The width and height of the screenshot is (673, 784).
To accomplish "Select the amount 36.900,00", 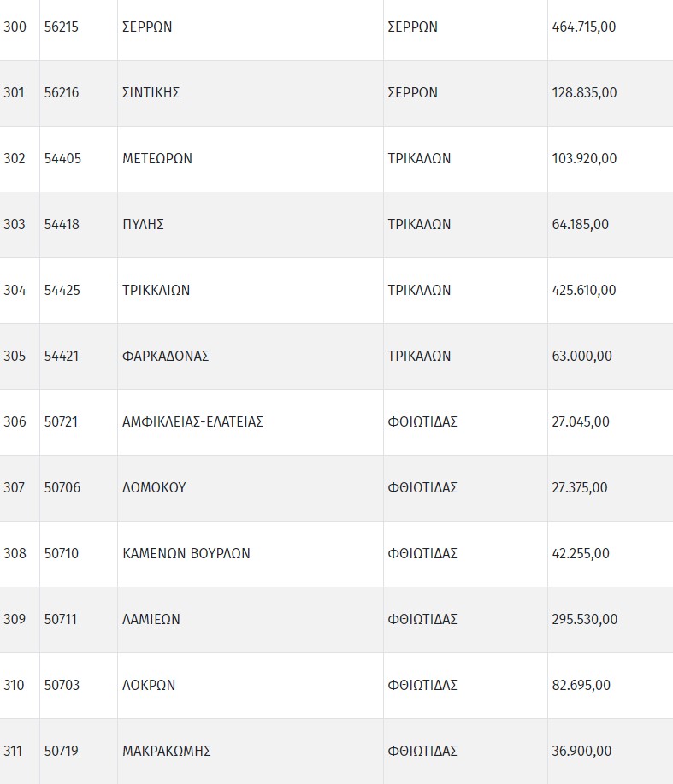I will click(582, 751).
